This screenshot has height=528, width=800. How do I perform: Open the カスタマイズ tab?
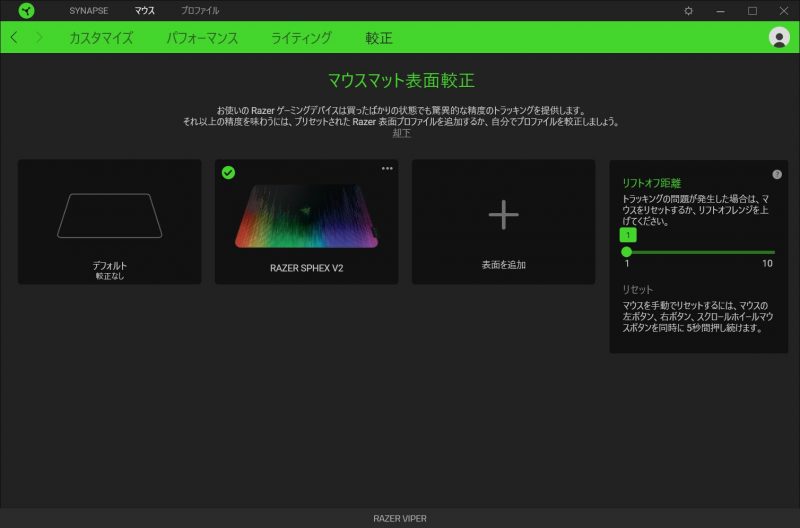pyautogui.click(x=101, y=38)
